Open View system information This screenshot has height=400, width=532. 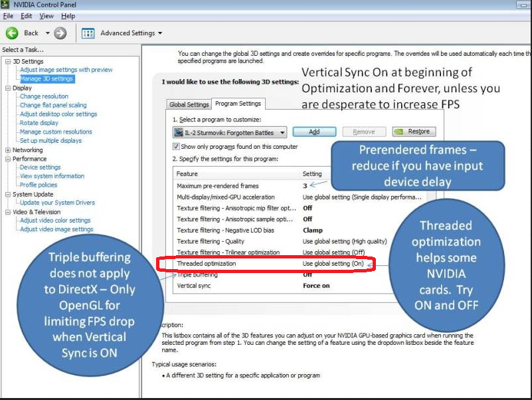(52, 176)
